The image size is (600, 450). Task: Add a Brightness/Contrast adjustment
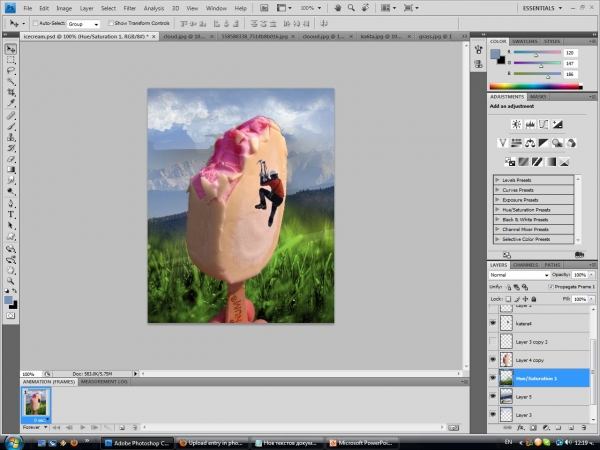516,124
